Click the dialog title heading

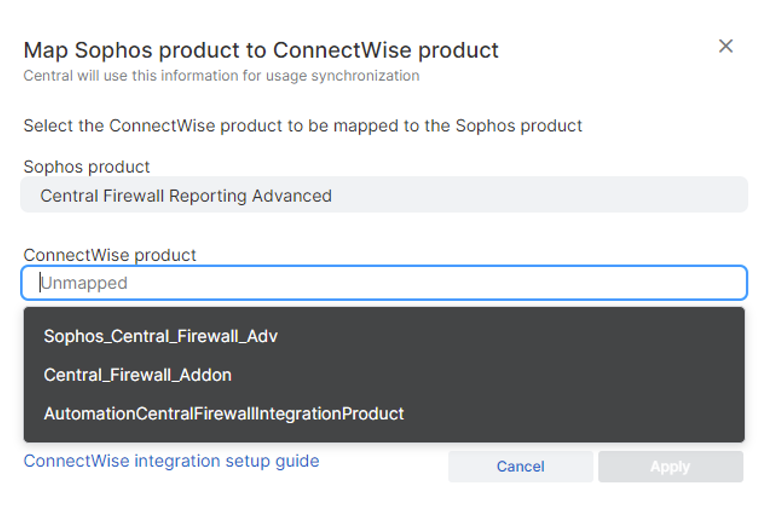[261, 50]
